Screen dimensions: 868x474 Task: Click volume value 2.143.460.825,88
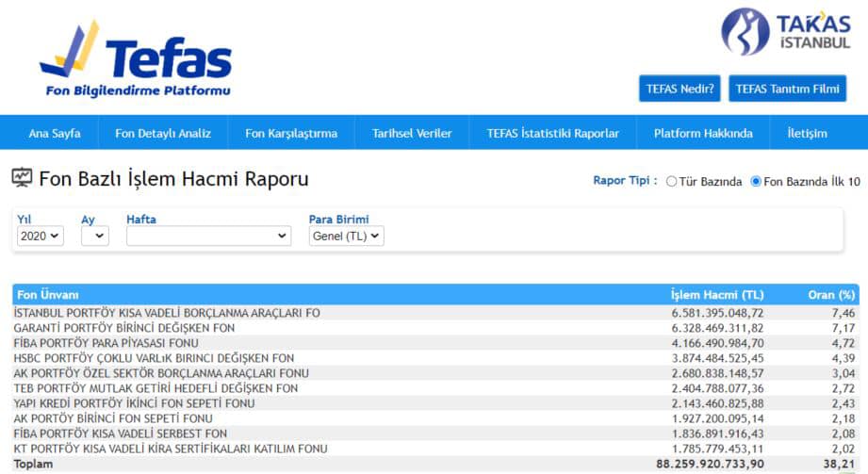click(x=717, y=403)
